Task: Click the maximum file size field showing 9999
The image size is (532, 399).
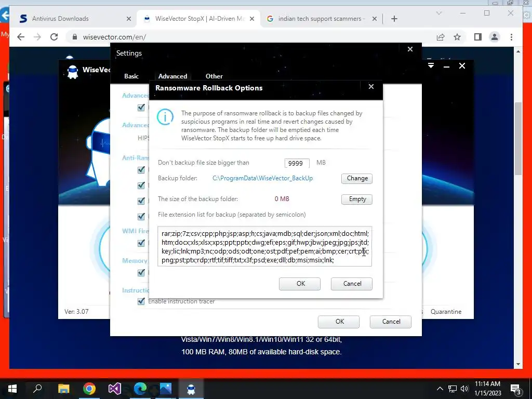Action: (x=297, y=163)
